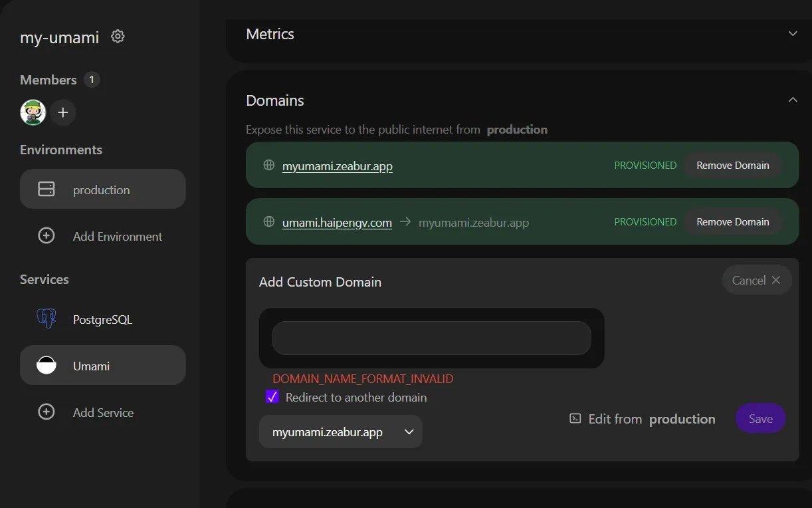Select Add Service in sidebar
Image resolution: width=812 pixels, height=508 pixels.
103,412
